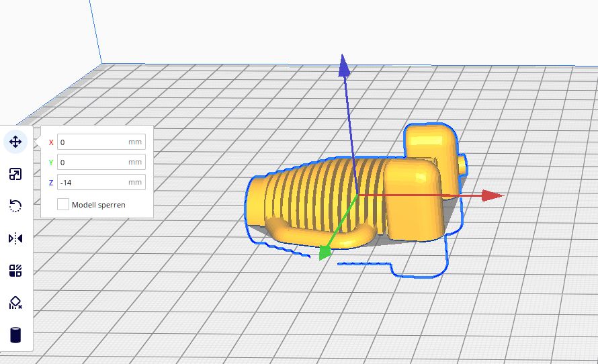598x364 pixels.
Task: Select the Support Blocker tool
Action: 15,303
